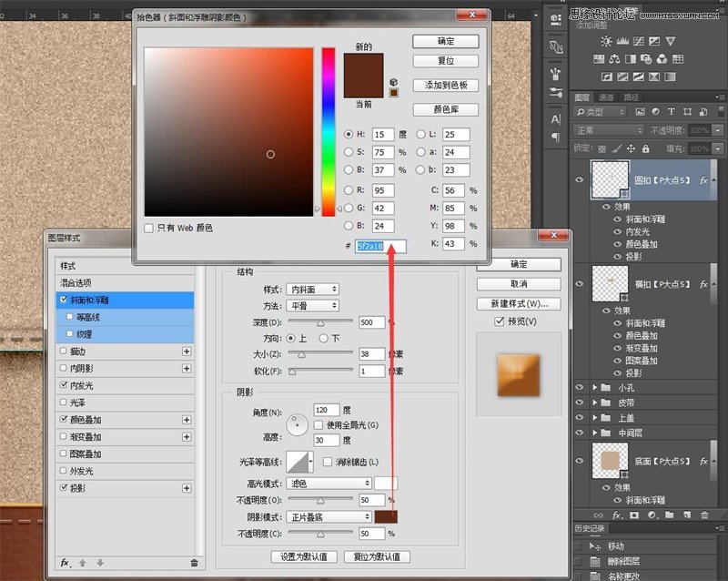This screenshot has height=581, width=728.
Task: Select the L lightness radio button
Action: point(420,134)
